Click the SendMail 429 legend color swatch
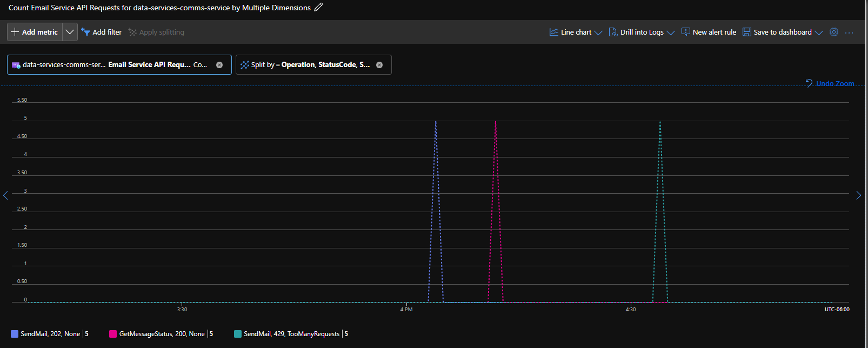Image resolution: width=868 pixels, height=348 pixels. (x=238, y=334)
